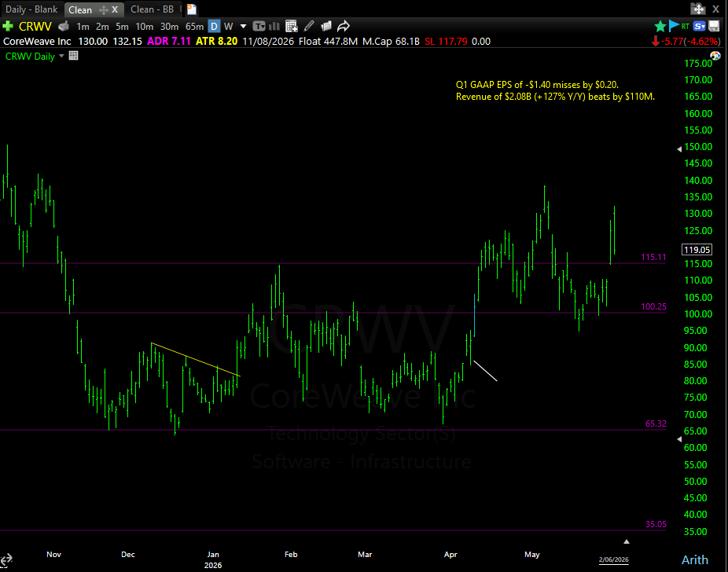728x572 pixels.
Task: Flag CRWV using the blue flag icon
Action: click(x=674, y=26)
